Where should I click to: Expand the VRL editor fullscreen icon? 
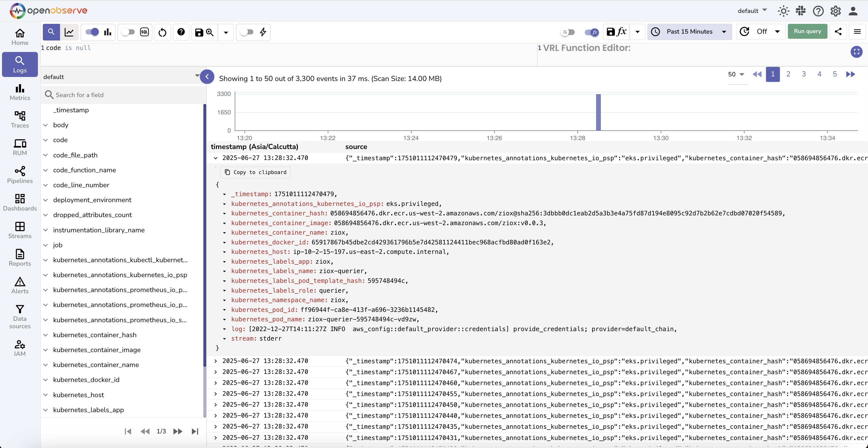856,51
